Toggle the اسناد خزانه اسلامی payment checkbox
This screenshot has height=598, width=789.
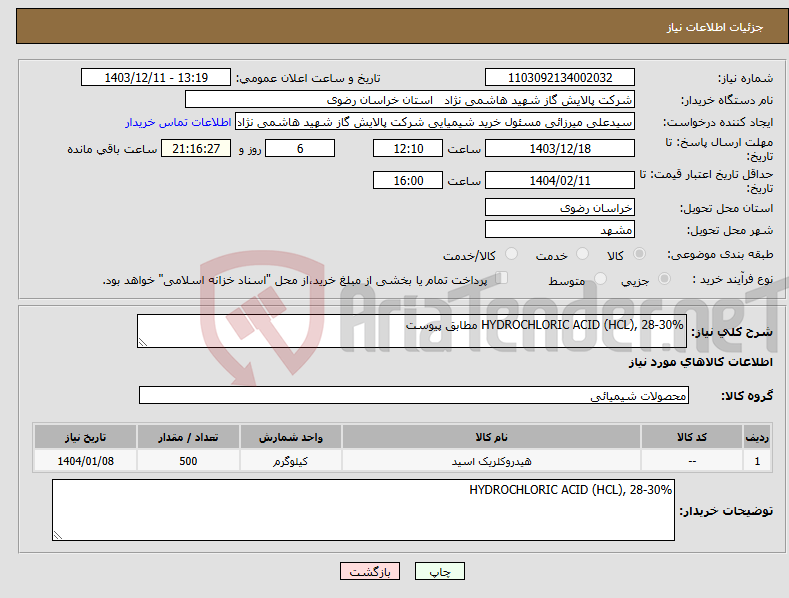click(x=502, y=278)
